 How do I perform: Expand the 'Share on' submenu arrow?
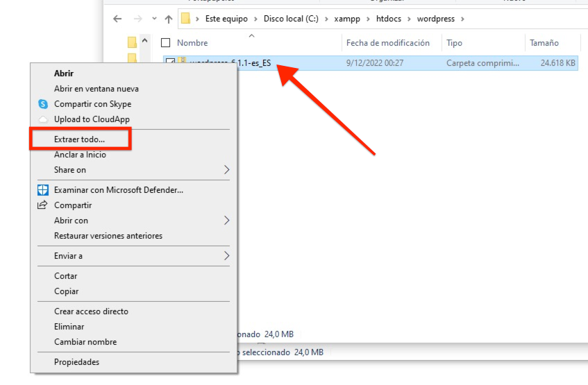coord(226,170)
